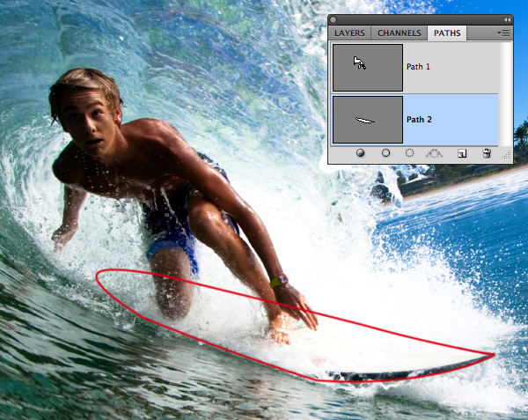Close the panel using the round button

click(x=333, y=20)
